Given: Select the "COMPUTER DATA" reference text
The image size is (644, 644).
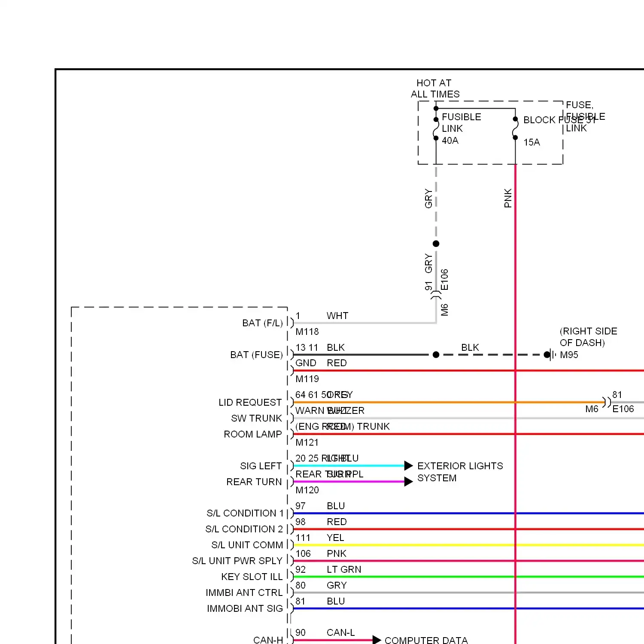Looking at the screenshot, I should [x=426, y=640].
